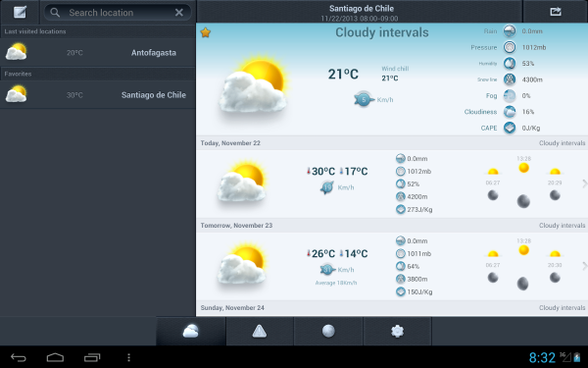Tap the Android back button
588x368 pixels.
(x=18, y=357)
